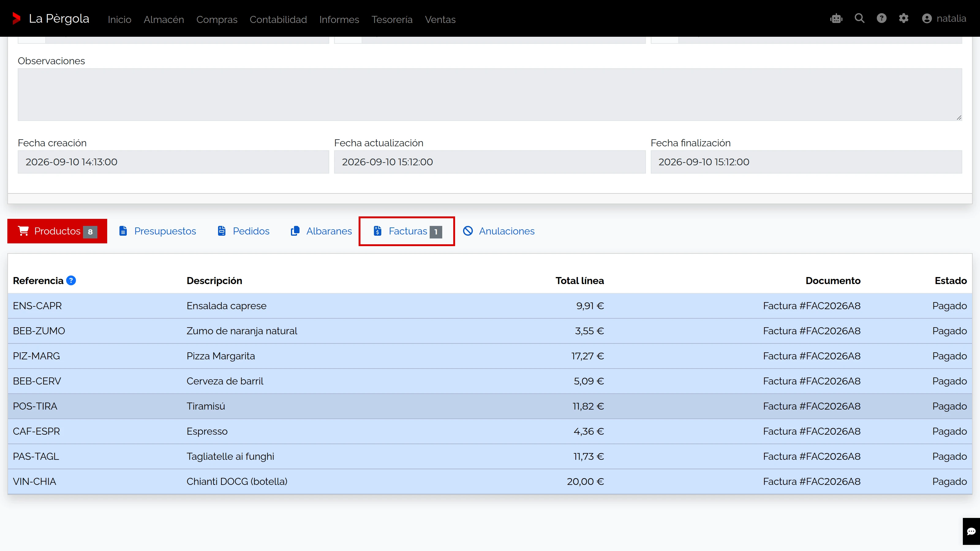Open the Tesorería menu
The image size is (980, 551).
392,19
